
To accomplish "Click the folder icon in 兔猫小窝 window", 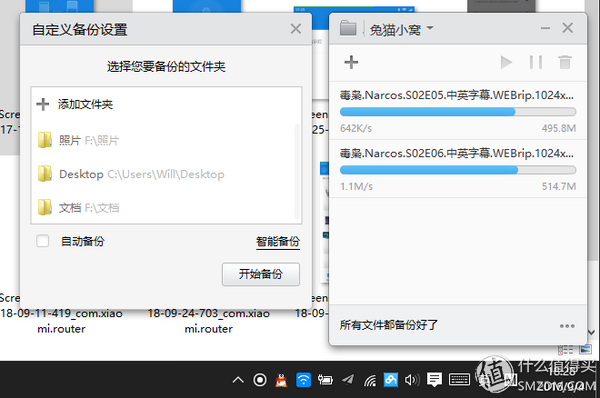I will [348, 28].
